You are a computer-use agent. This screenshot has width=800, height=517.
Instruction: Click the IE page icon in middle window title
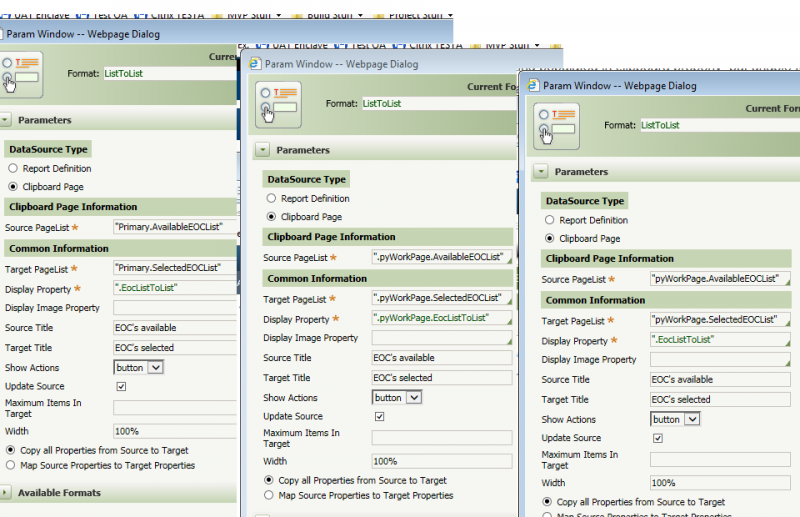pyautogui.click(x=254, y=64)
